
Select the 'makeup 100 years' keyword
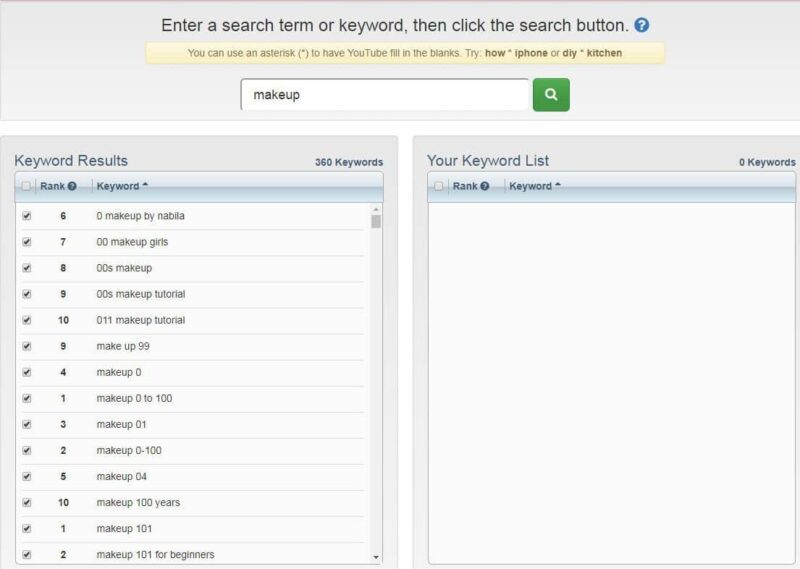(x=138, y=503)
